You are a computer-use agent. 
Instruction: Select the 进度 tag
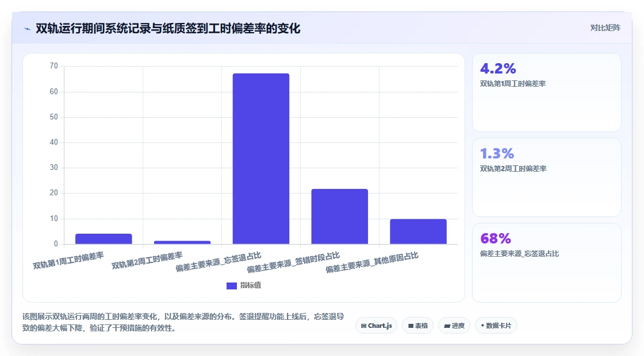454,326
